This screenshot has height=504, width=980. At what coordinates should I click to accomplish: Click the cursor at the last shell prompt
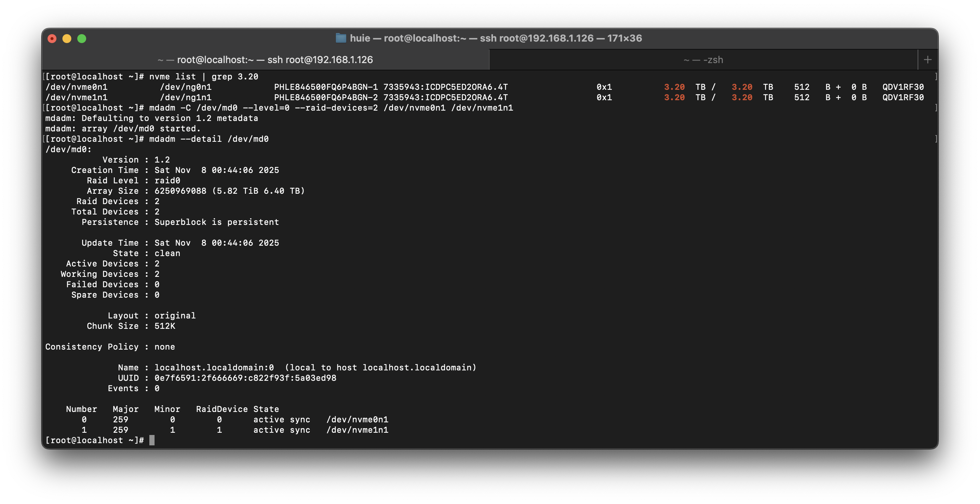(x=152, y=440)
